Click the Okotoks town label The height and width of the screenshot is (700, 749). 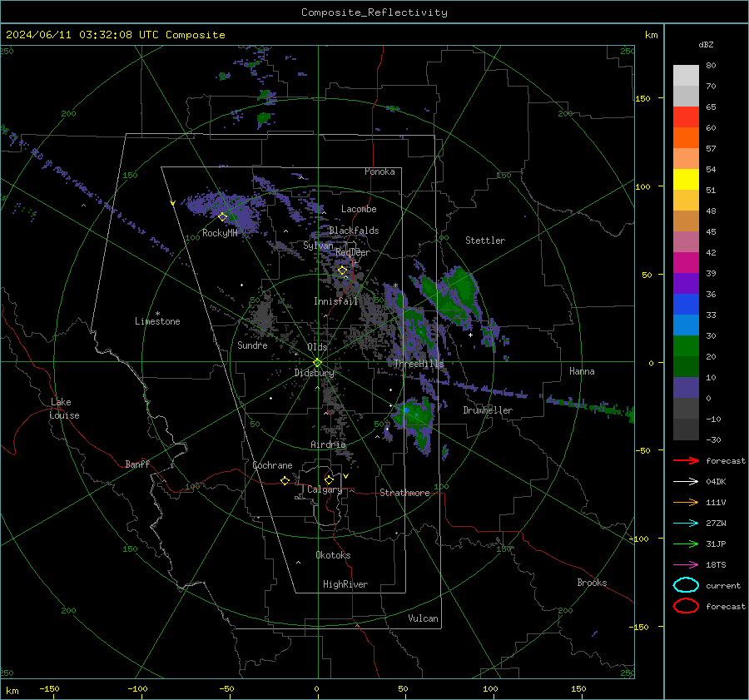pyautogui.click(x=333, y=555)
